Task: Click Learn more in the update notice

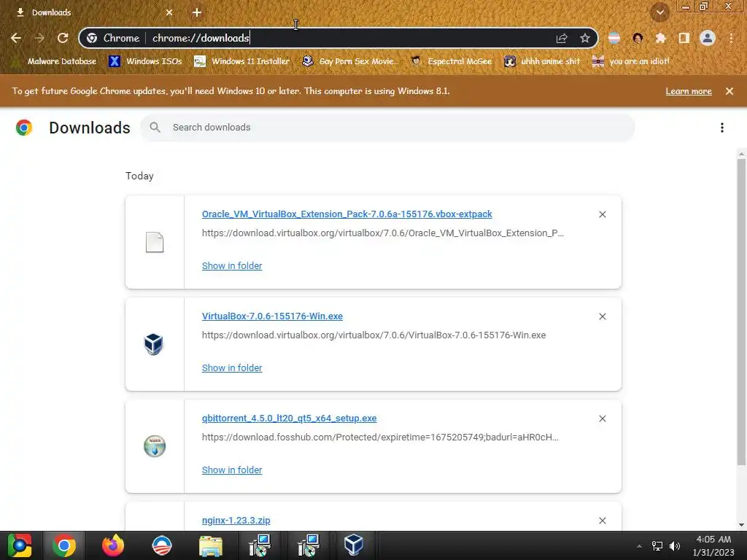Action: click(x=689, y=91)
